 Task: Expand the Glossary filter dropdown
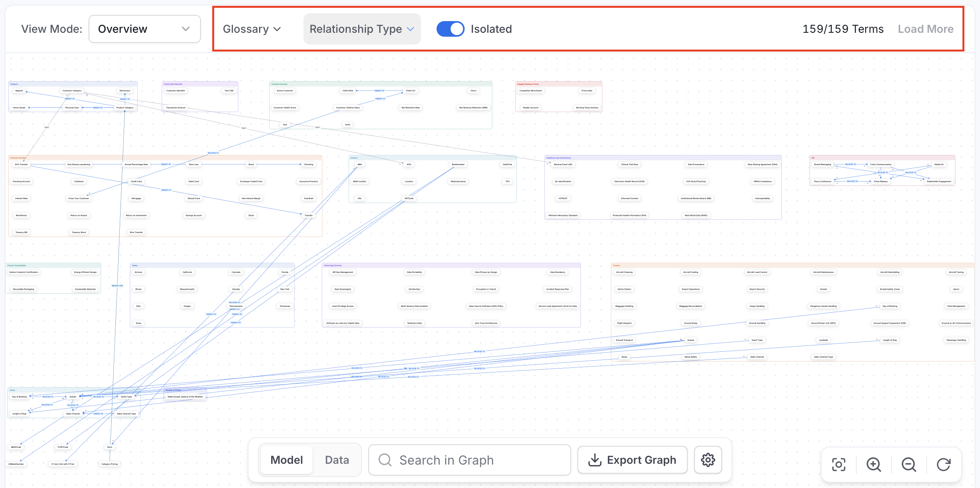point(252,29)
